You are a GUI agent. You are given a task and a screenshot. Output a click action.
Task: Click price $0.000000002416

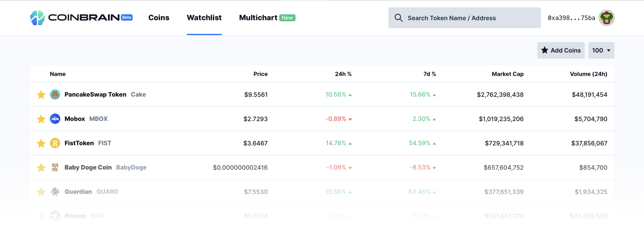pos(240,168)
